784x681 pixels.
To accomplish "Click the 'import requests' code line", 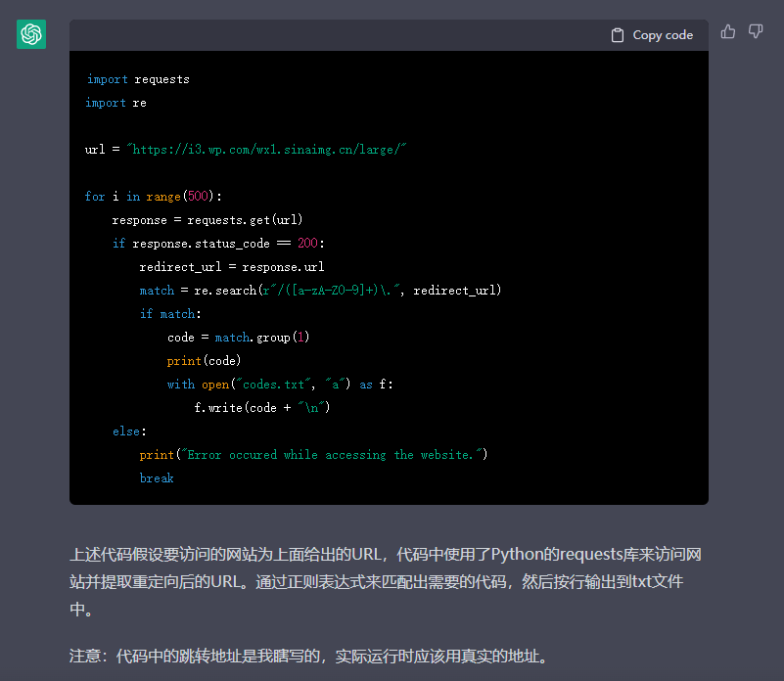I will [x=138, y=79].
